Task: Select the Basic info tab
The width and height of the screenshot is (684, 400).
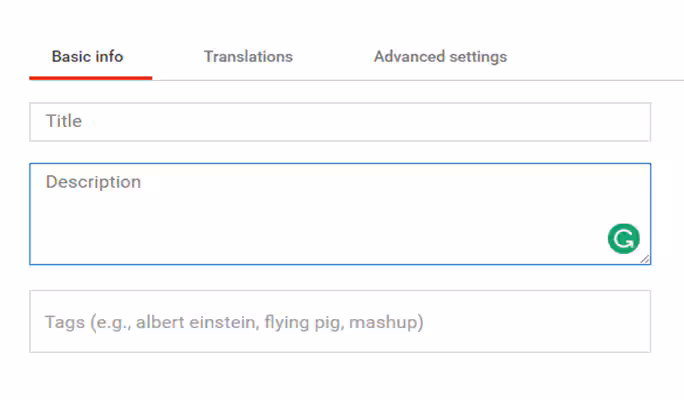Action: (88, 57)
